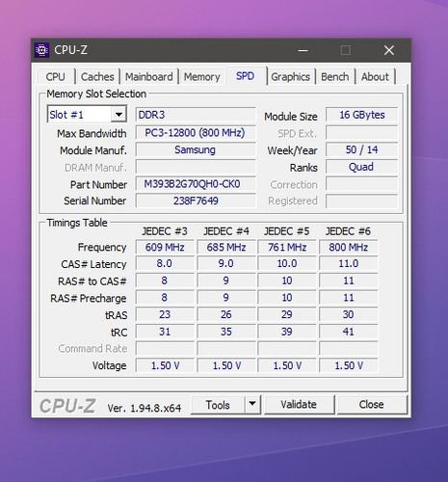
Task: Click the 609 MHz frequency cell
Action: tap(165, 247)
